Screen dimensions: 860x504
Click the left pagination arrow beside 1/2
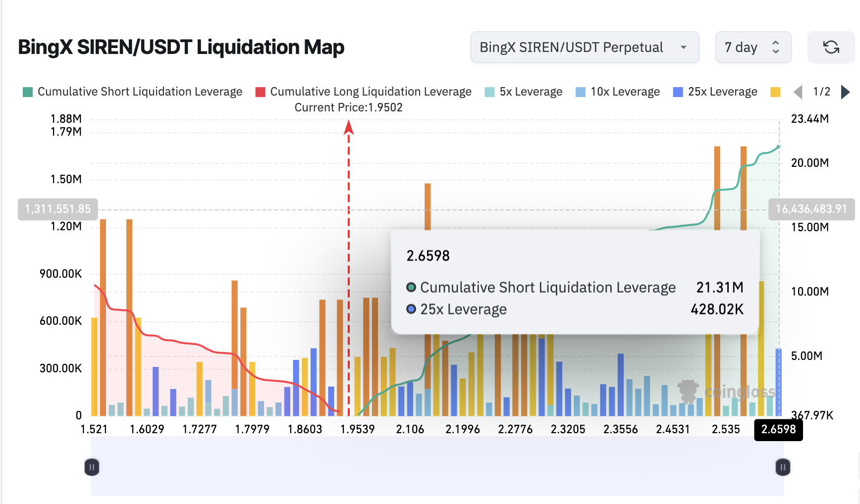click(x=798, y=92)
